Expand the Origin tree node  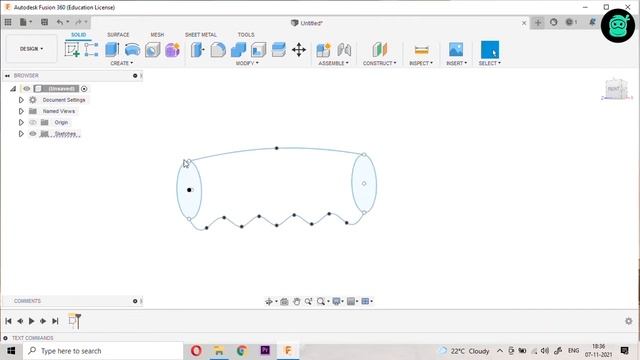click(21, 122)
